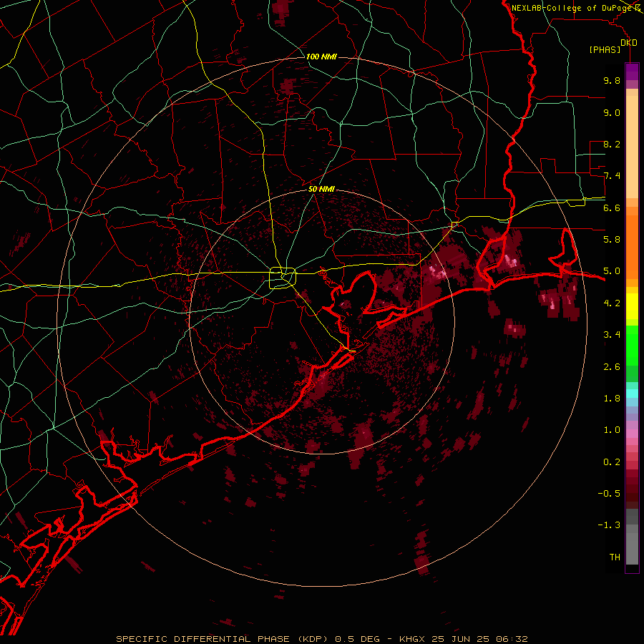Click the peach segment of the color bar
644x644 pixels.
click(632, 147)
